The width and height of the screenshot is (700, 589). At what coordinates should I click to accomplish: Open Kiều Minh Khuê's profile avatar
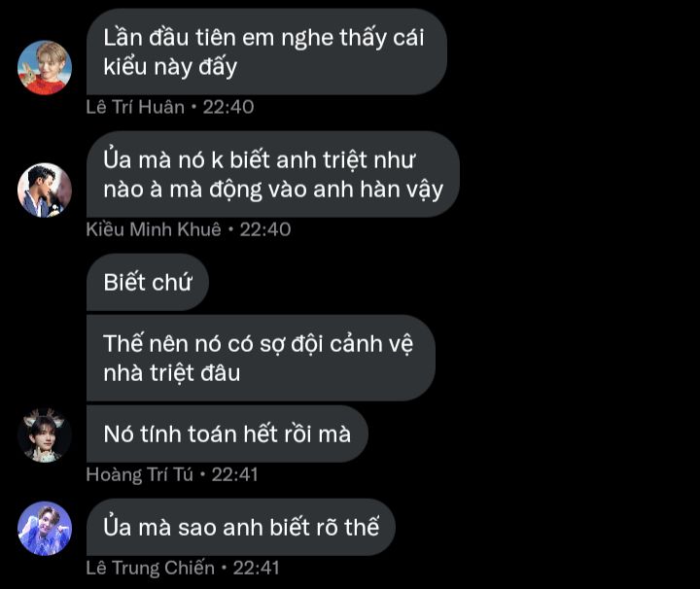(x=45, y=191)
